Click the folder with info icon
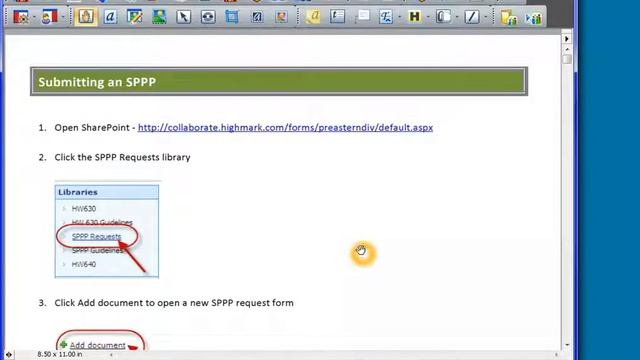 click(x=509, y=18)
